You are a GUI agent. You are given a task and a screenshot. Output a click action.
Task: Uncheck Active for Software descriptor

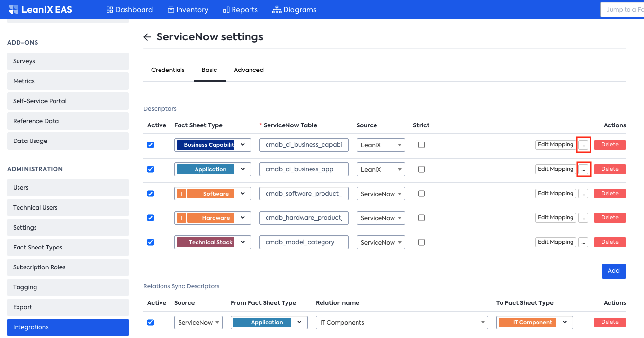pyautogui.click(x=151, y=194)
